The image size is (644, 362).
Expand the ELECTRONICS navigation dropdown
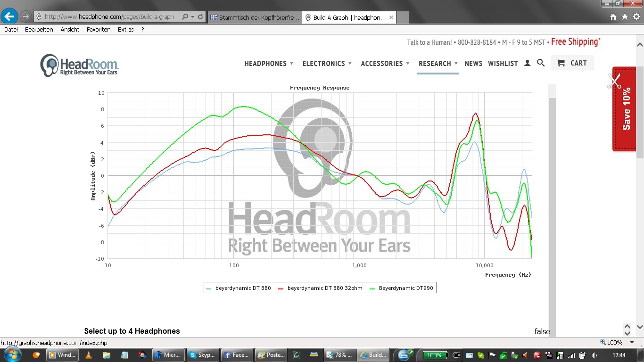click(327, 64)
